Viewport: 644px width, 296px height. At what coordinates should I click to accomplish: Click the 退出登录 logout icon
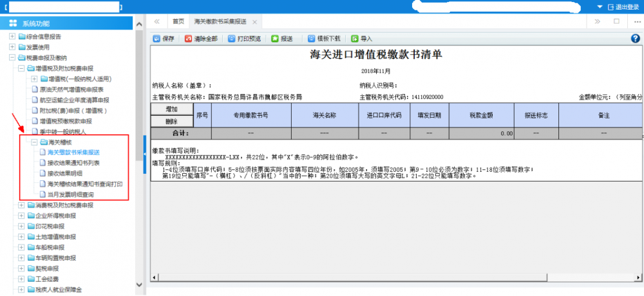pos(611,7)
